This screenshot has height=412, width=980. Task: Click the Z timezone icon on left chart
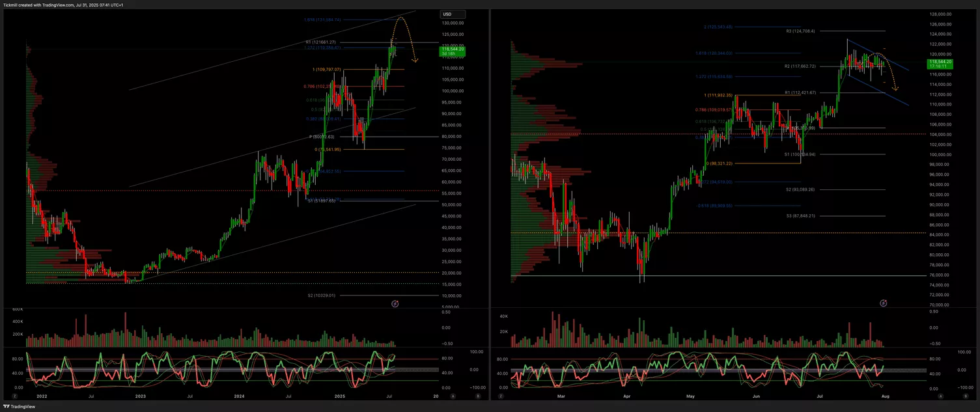(14, 396)
